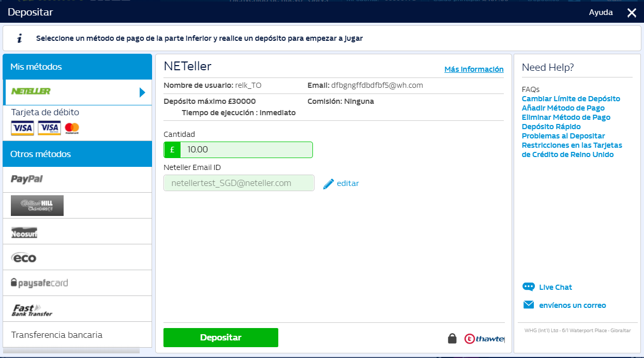Screen dimensions: 644x358
Task: Click the Need Help? heading
Action: pos(548,67)
